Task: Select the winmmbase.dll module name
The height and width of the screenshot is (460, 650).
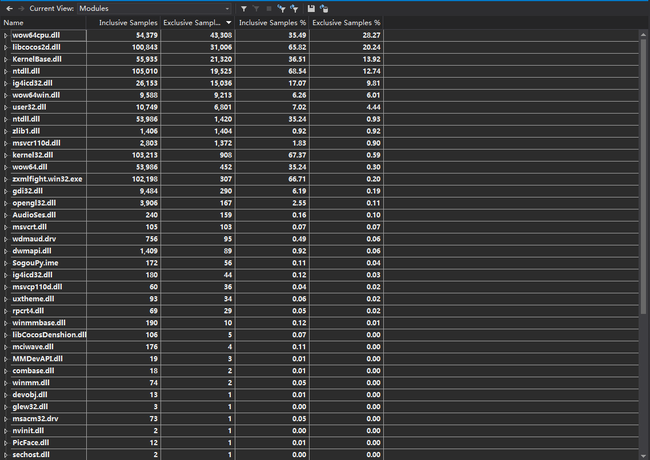Action: click(39, 324)
